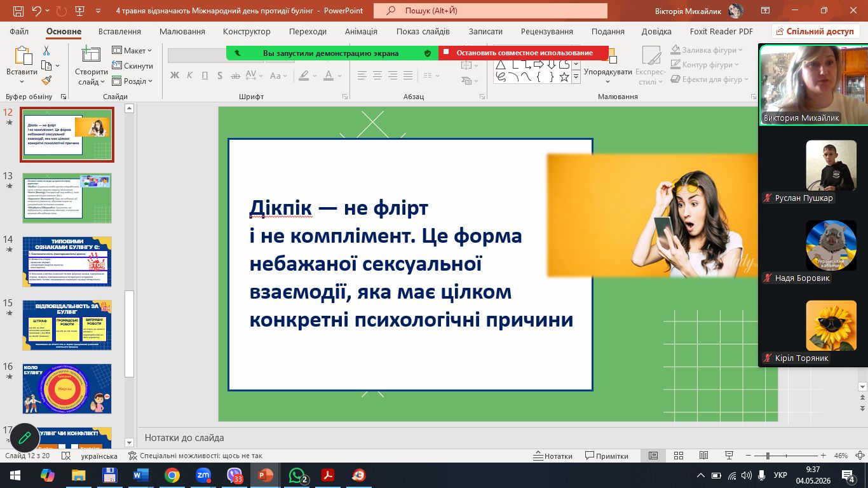The width and height of the screenshot is (868, 488).
Task: Click the Undo arrow icon
Action: point(37,11)
